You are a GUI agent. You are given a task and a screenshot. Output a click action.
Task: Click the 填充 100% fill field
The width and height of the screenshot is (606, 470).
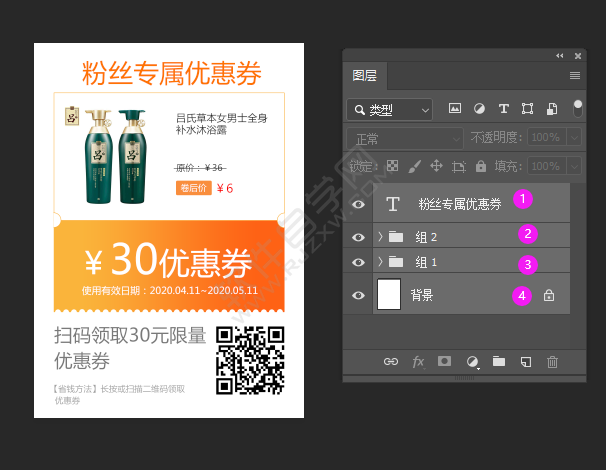[x=546, y=166]
